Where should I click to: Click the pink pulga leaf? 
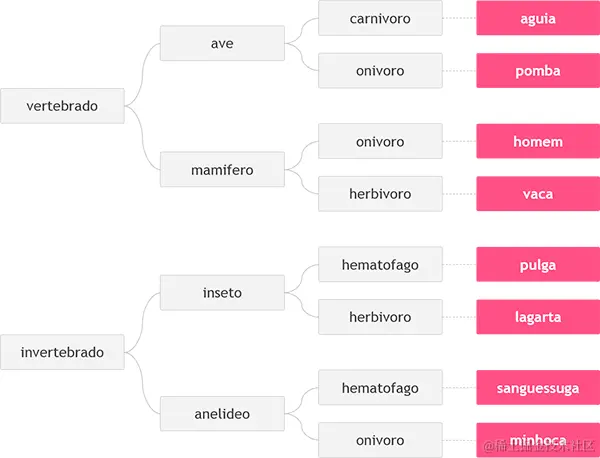538,264
